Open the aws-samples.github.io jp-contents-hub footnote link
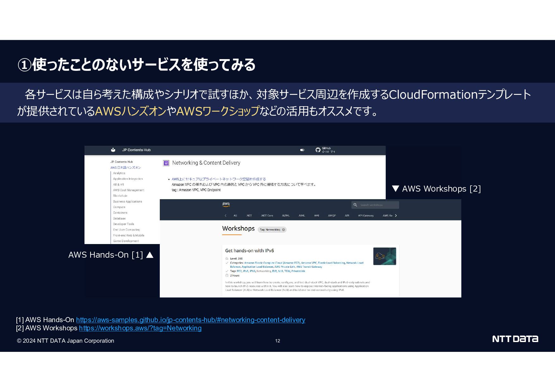The image size is (555, 392). 190,320
